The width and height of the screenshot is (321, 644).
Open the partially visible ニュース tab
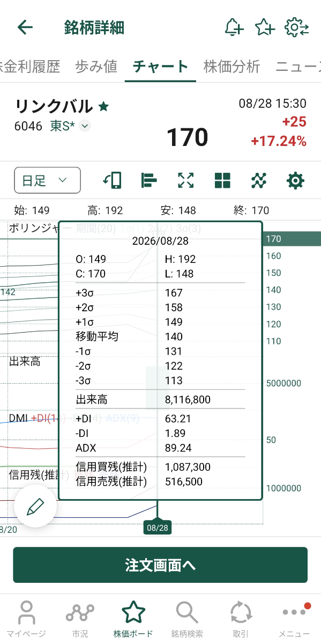(298, 67)
